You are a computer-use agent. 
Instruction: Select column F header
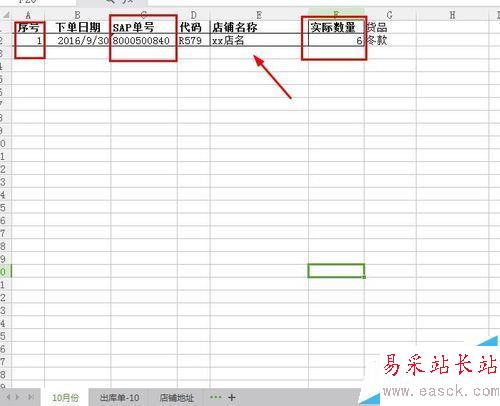click(x=336, y=15)
